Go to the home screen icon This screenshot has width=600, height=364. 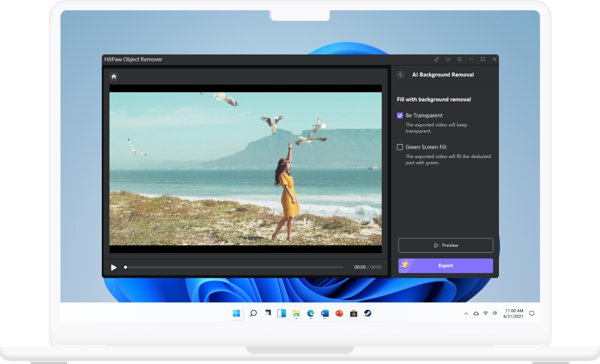[x=114, y=76]
